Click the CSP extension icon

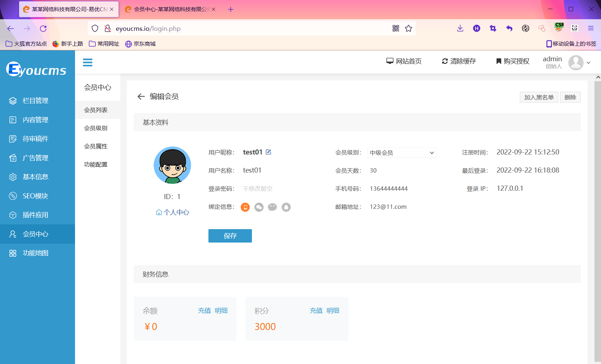pos(559,27)
